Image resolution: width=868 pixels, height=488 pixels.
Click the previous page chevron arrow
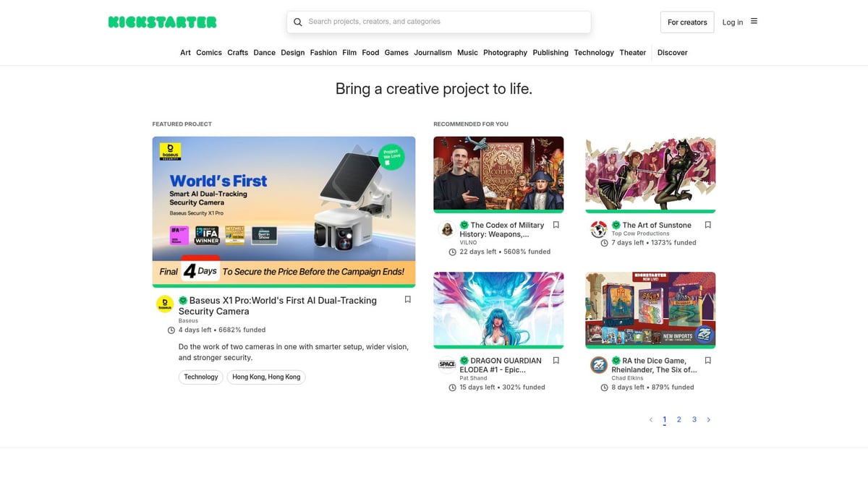(650, 419)
